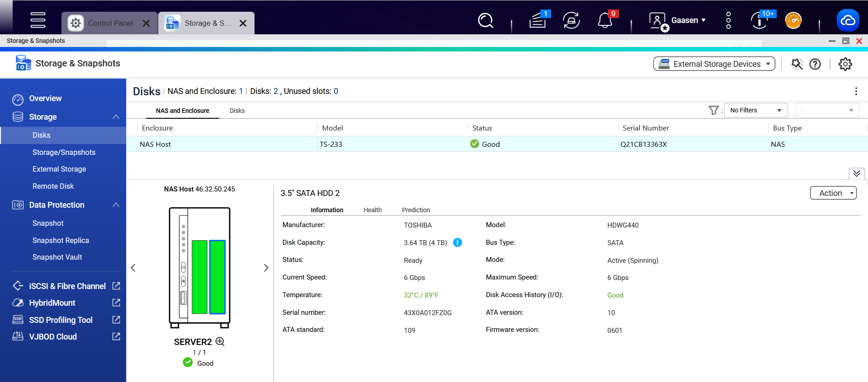
Task: Collapse the Storage sidebar section
Action: click(116, 117)
